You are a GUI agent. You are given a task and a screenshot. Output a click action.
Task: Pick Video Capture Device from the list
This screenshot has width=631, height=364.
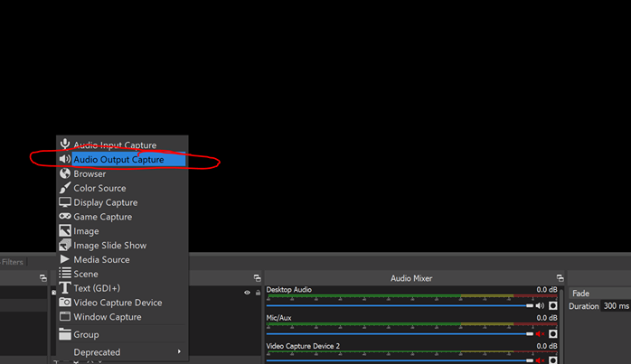coord(122,303)
